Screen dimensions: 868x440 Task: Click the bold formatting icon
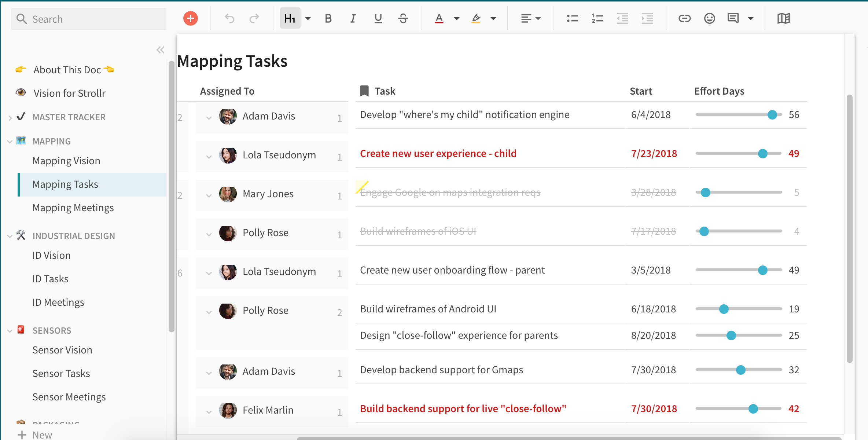click(327, 19)
